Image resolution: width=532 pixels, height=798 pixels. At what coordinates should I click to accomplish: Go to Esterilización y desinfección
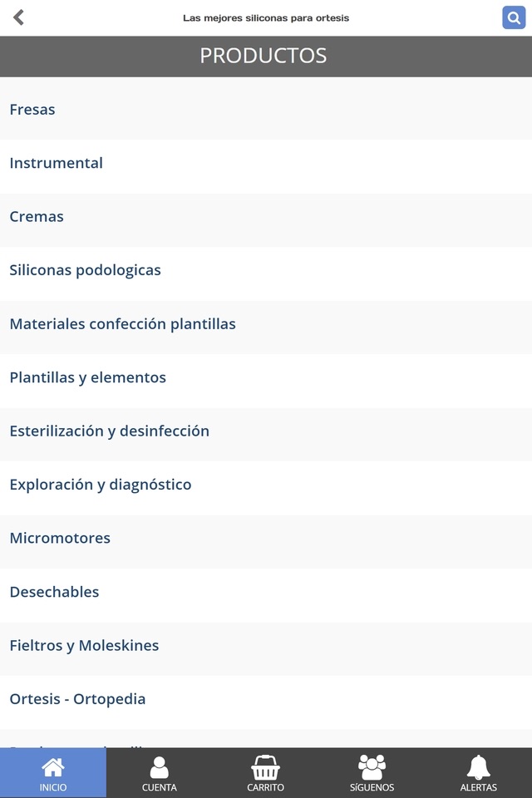(x=109, y=431)
